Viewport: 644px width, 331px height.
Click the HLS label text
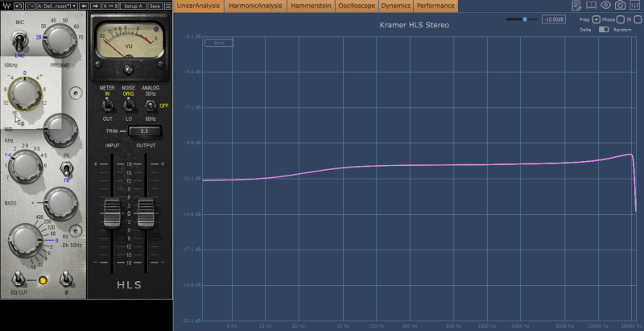click(x=130, y=285)
